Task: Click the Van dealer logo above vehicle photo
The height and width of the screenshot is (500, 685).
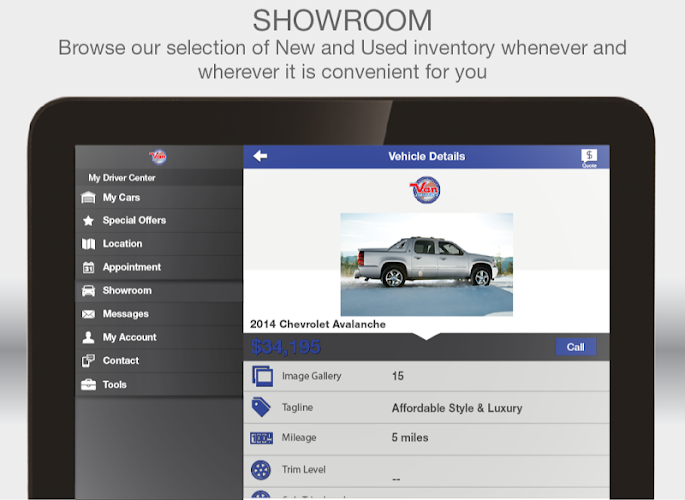Action: [x=426, y=190]
